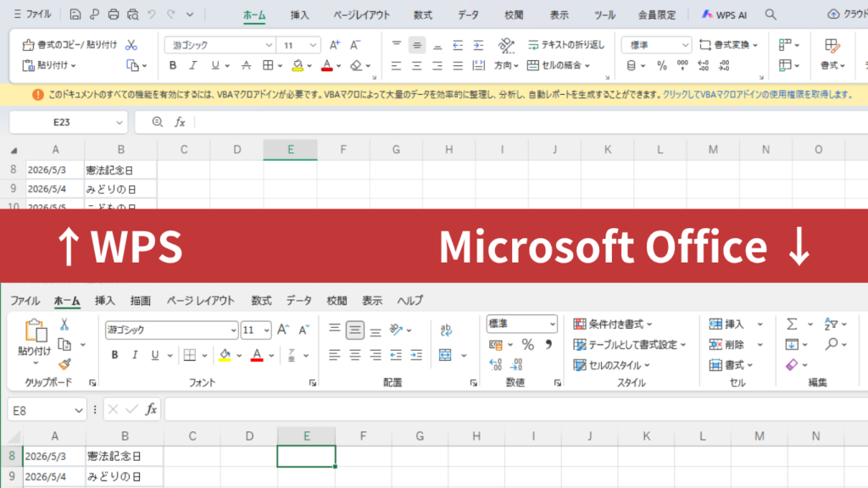Switch to Microsoft Office 描画 tab
Viewport: 868px width, 488px height.
(x=140, y=301)
